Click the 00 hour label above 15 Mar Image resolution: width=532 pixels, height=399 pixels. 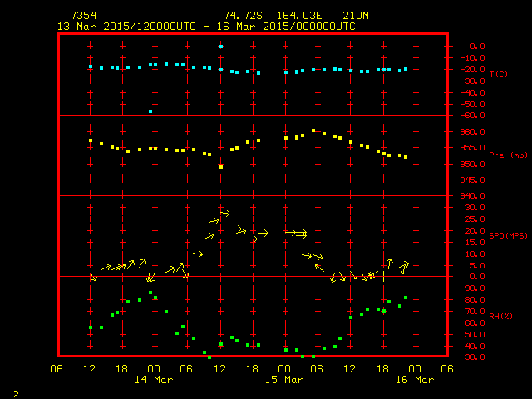click(284, 369)
